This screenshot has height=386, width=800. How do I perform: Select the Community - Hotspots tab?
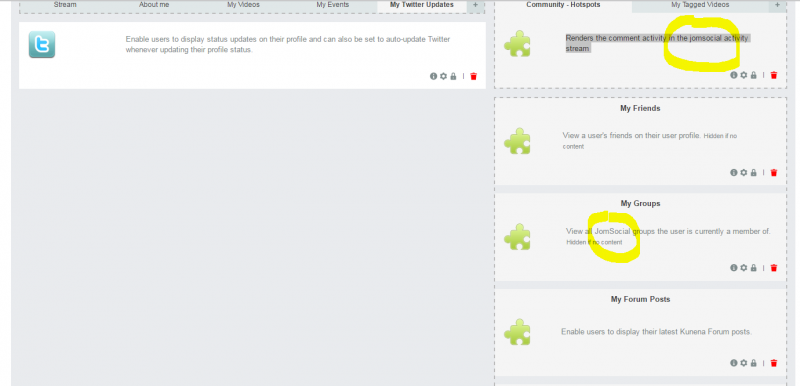pyautogui.click(x=563, y=5)
